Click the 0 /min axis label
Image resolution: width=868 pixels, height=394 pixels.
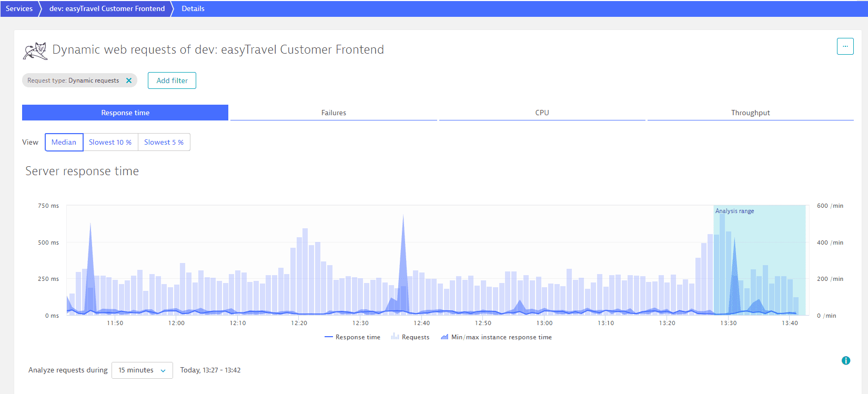(826, 316)
